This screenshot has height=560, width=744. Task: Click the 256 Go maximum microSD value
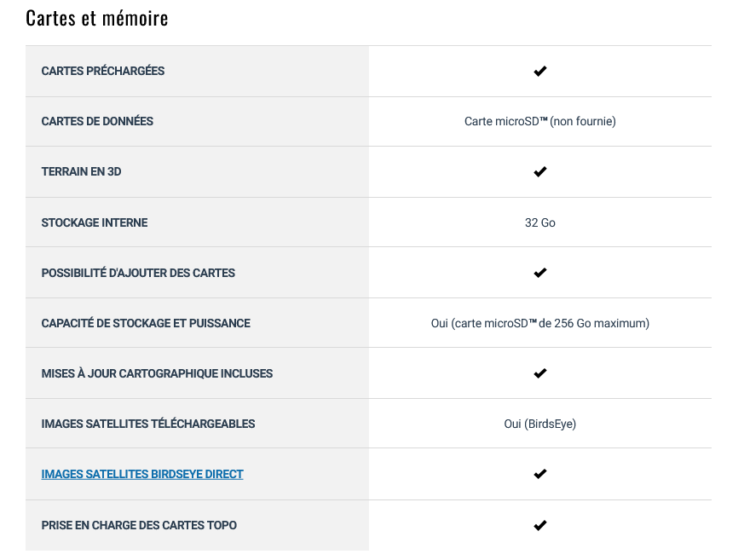540,323
